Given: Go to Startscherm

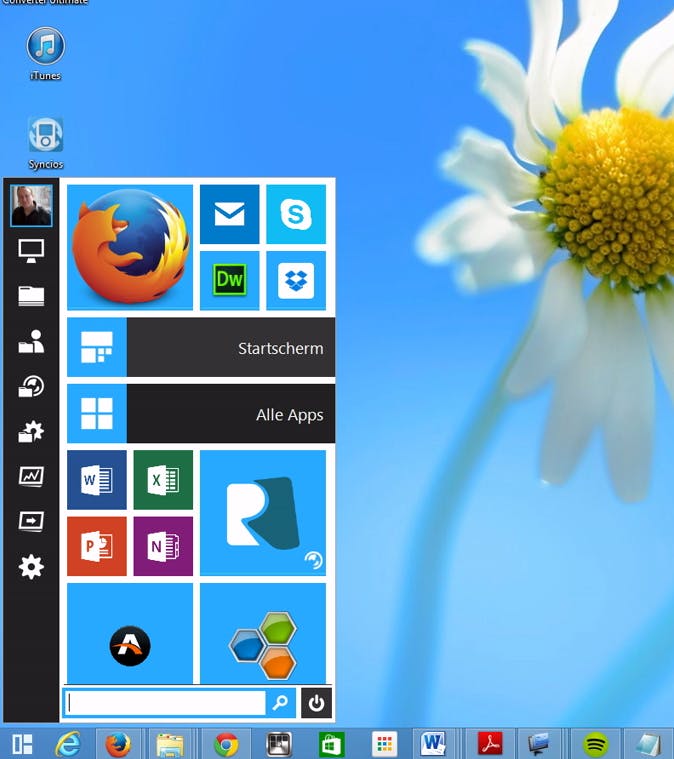Looking at the screenshot, I should point(201,347).
